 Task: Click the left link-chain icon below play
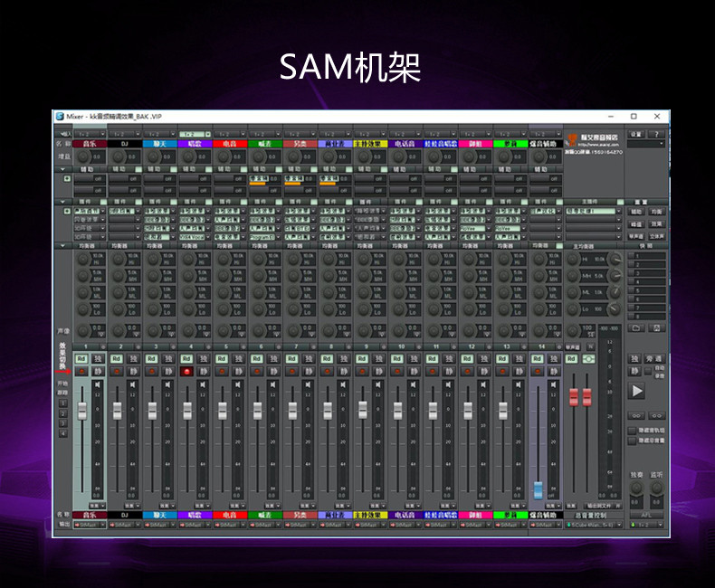point(636,416)
